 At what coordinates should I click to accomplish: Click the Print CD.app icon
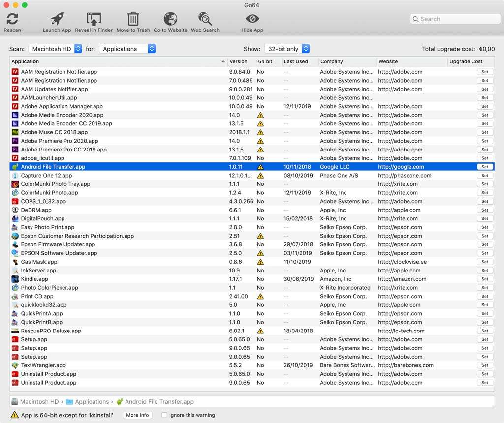pyautogui.click(x=15, y=296)
